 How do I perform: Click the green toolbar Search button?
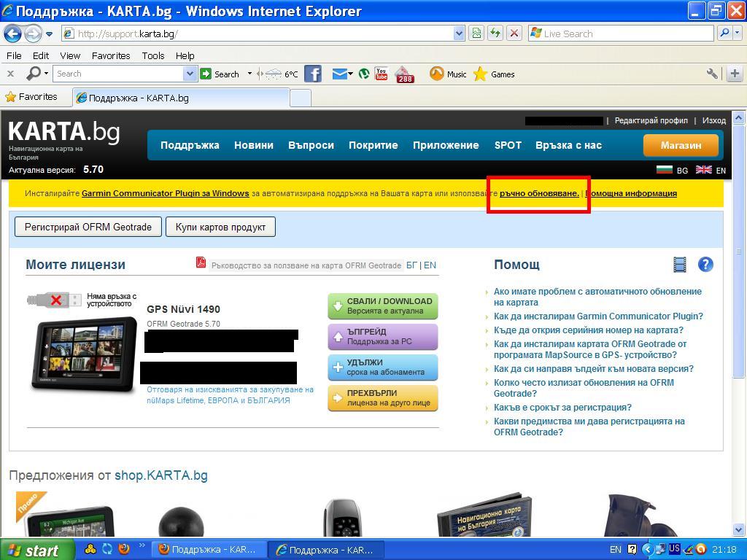[220, 74]
